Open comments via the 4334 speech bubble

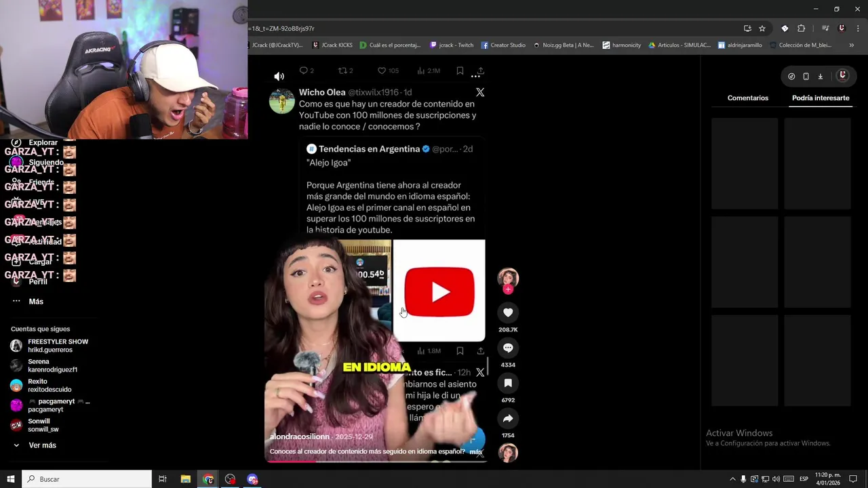[508, 348]
